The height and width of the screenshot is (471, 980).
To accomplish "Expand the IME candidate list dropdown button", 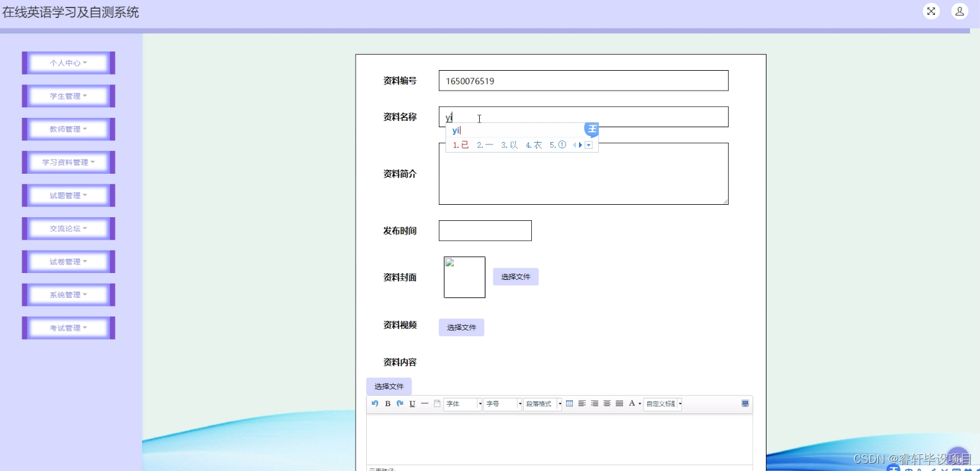I will (x=589, y=145).
